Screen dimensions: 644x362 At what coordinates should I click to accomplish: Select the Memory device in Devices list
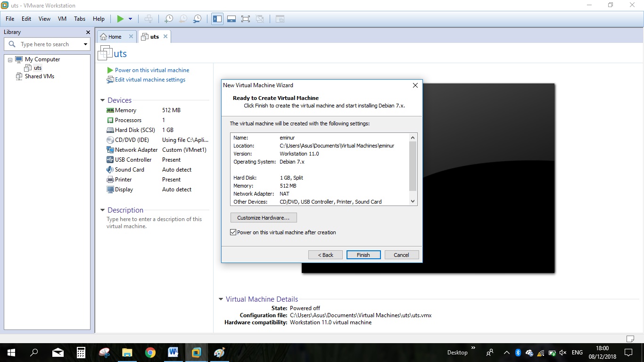(125, 110)
